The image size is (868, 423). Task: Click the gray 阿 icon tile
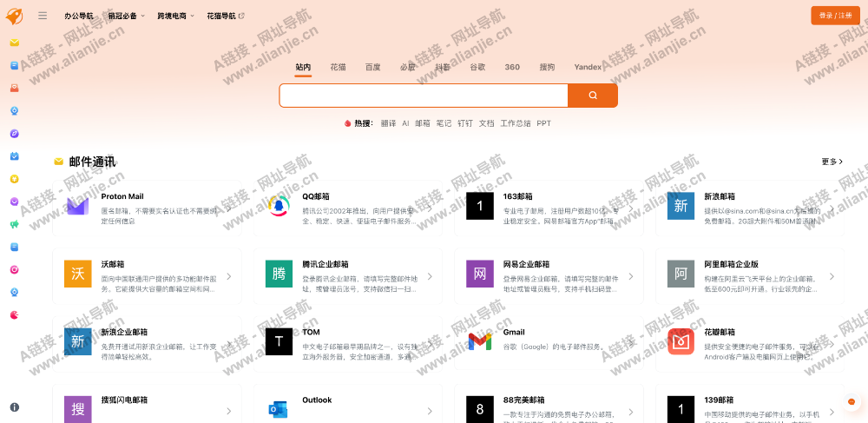[681, 274]
